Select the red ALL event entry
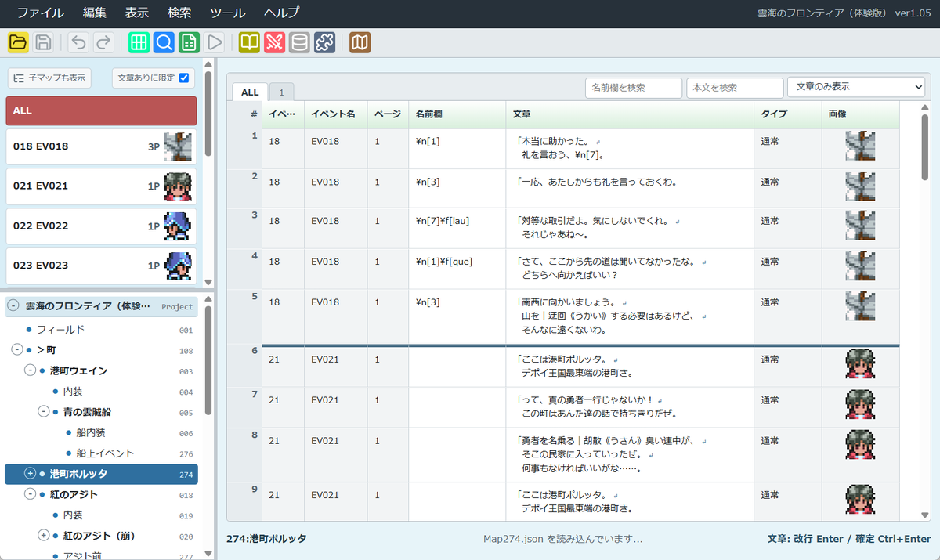The image size is (940, 560). [101, 110]
